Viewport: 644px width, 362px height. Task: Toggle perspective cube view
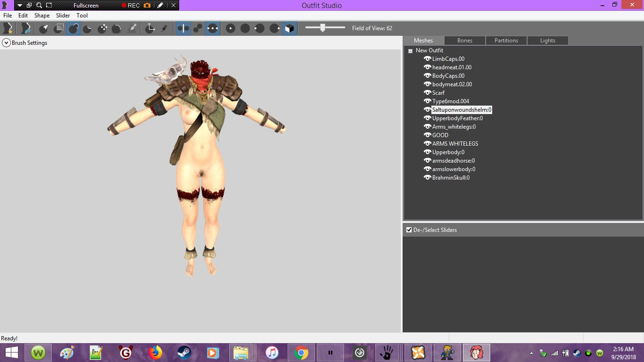(289, 28)
